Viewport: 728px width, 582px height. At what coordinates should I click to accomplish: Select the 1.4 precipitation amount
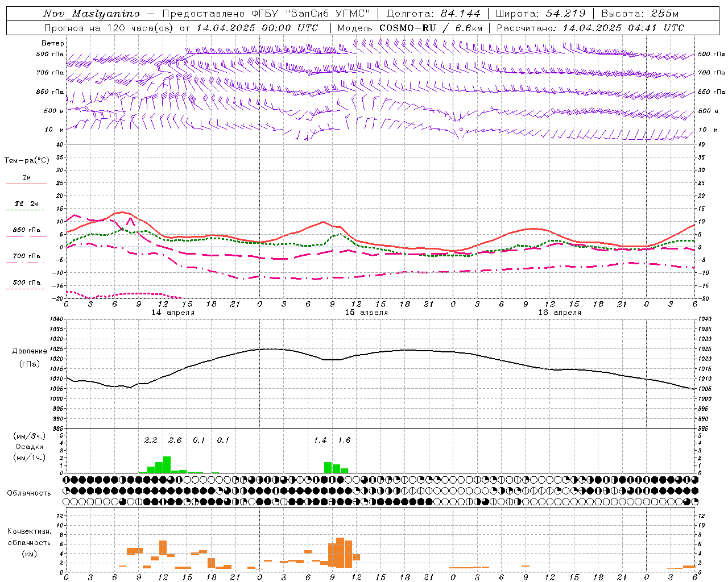click(320, 440)
